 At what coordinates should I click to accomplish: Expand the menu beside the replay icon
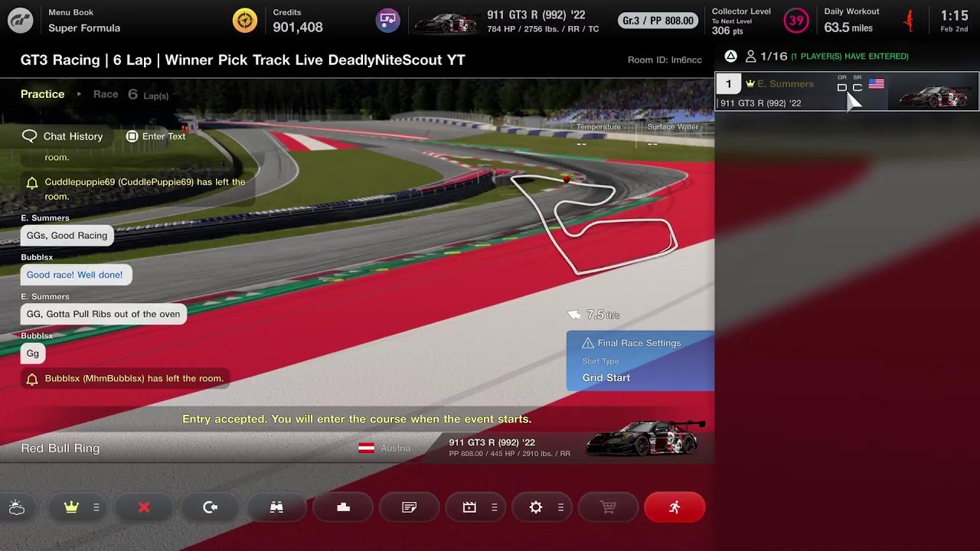pyautogui.click(x=495, y=507)
